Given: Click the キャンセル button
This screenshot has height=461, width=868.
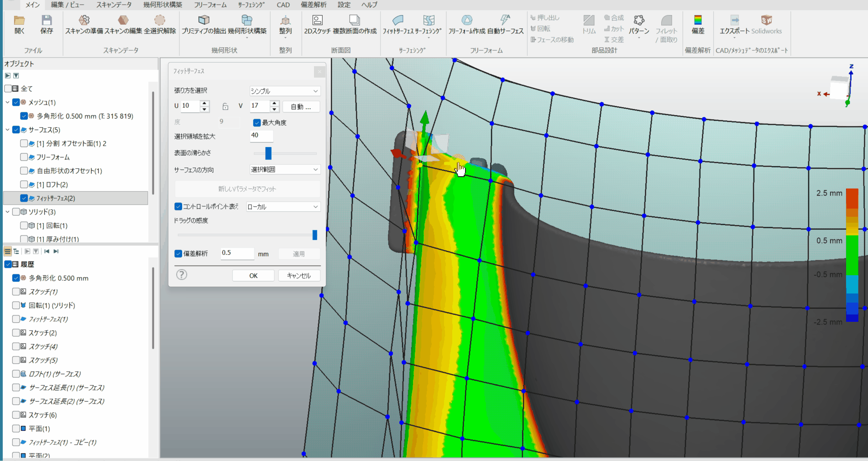Looking at the screenshot, I should point(298,276).
